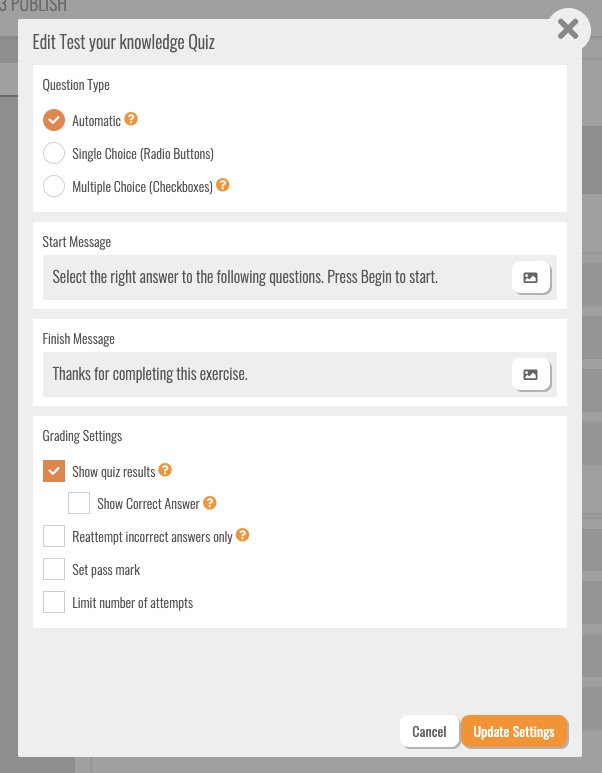The width and height of the screenshot is (602, 773).
Task: Click image icon in Finish Message field
Action: click(x=530, y=374)
